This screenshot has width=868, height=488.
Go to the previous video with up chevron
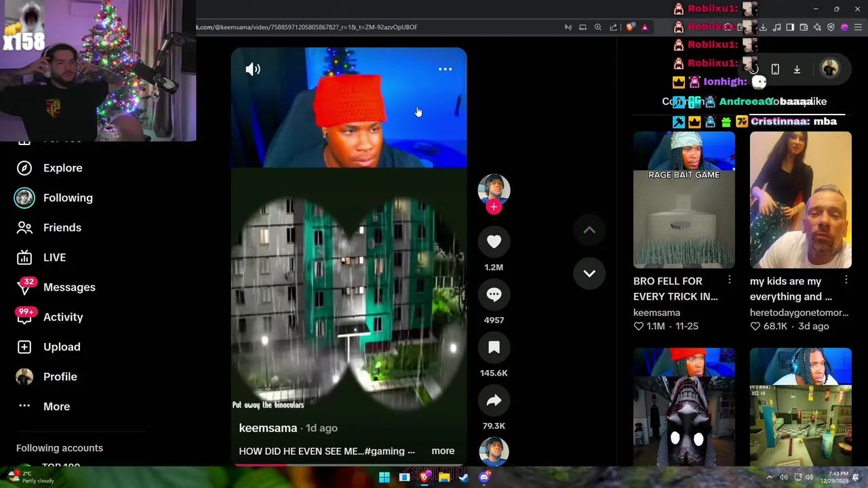click(589, 230)
